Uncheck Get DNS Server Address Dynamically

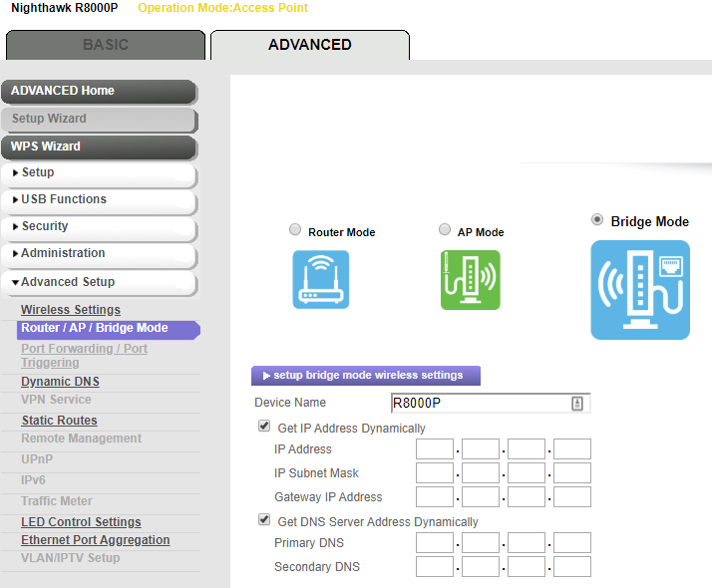(264, 519)
